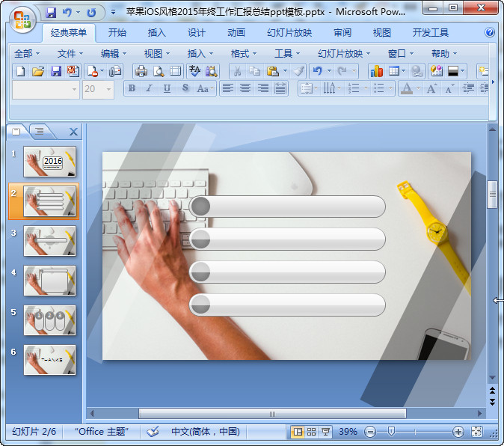Increase font size with the large A
The width and height of the screenshot is (504, 446).
pyautogui.click(x=431, y=88)
